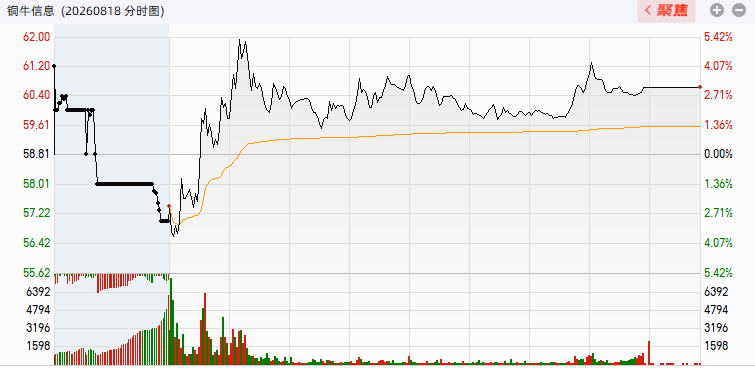This screenshot has width=755, height=368.
Task: Click the right volume axis 1598 label
Action: coord(716,346)
